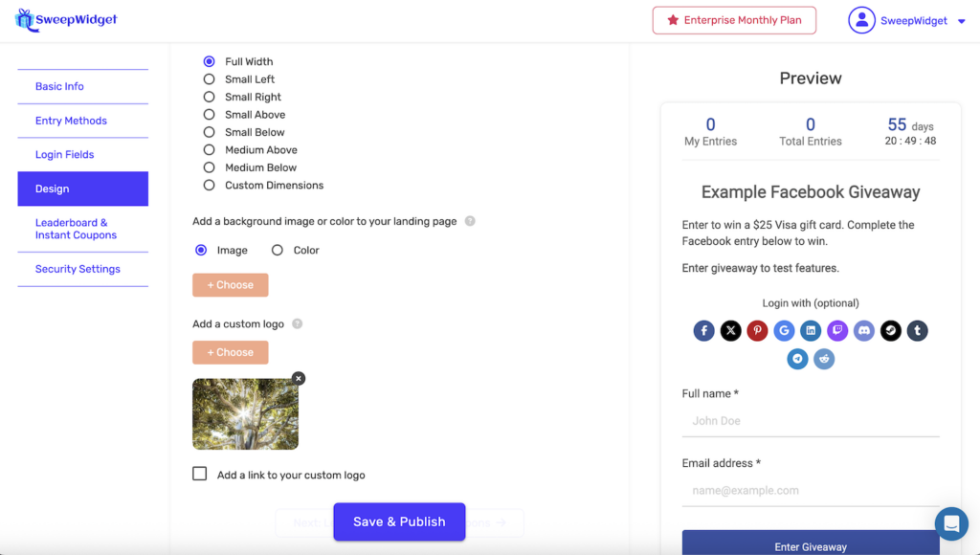
Task: Click the Facebook login icon
Action: click(704, 331)
